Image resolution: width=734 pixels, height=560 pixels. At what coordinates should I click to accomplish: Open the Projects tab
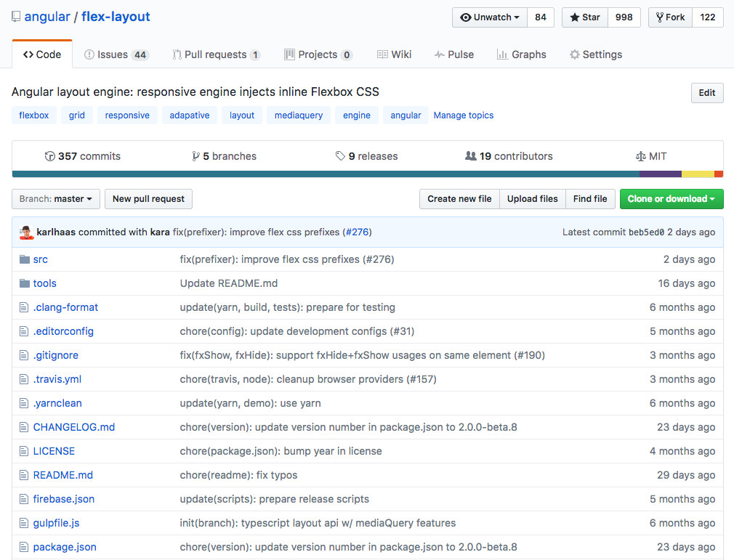tap(318, 54)
